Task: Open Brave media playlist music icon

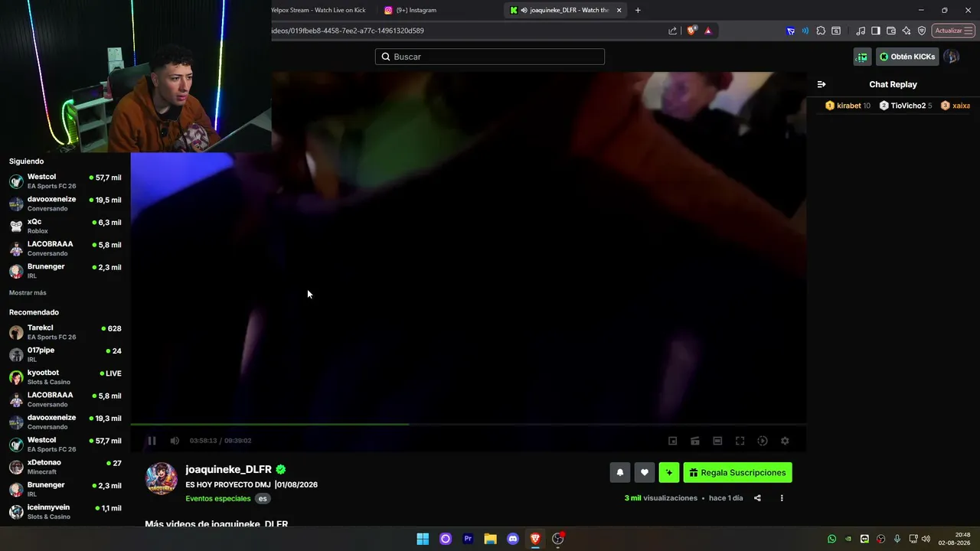Action: click(861, 31)
